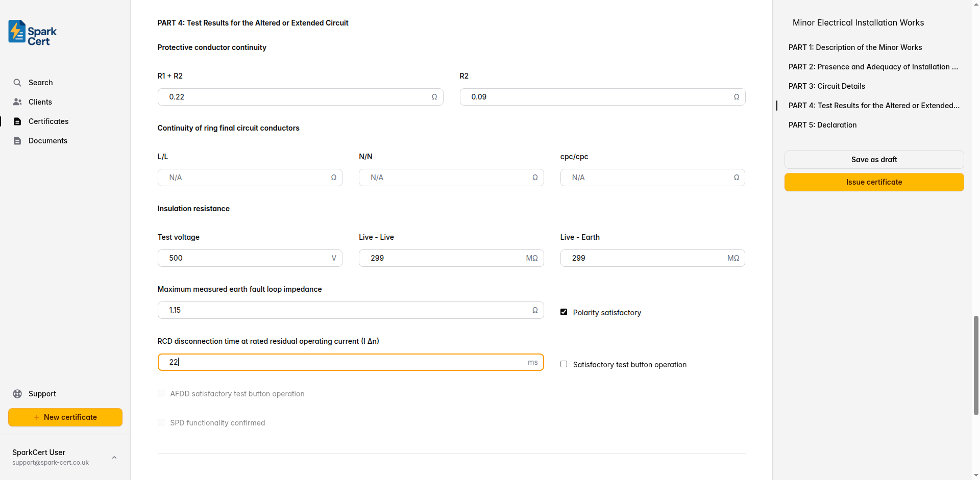The image size is (980, 480).
Task: Click the Support lifebuoy icon
Action: 17,394
